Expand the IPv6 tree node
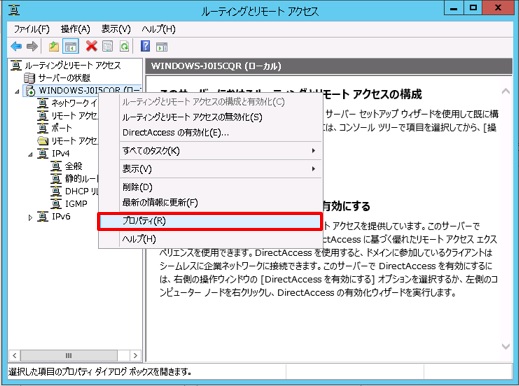The width and height of the screenshot is (519, 386). pyautogui.click(x=30, y=217)
